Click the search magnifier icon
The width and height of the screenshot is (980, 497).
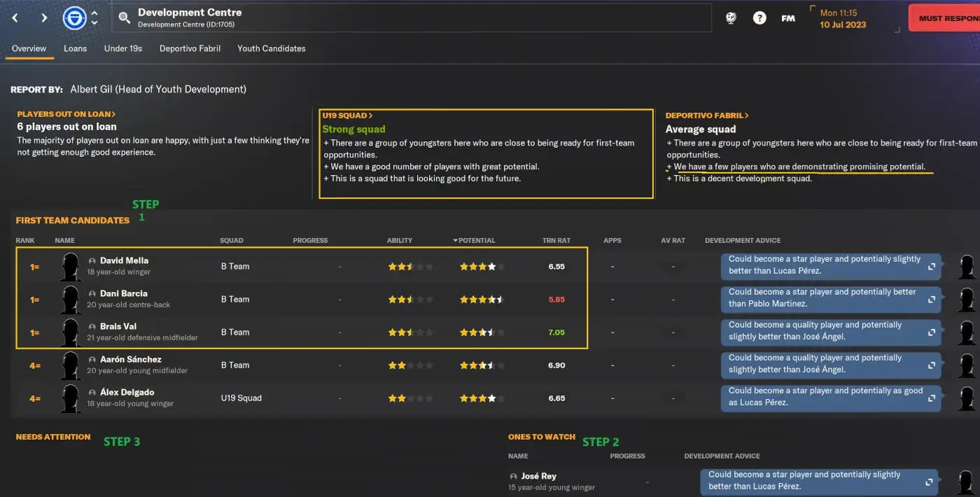coord(124,18)
